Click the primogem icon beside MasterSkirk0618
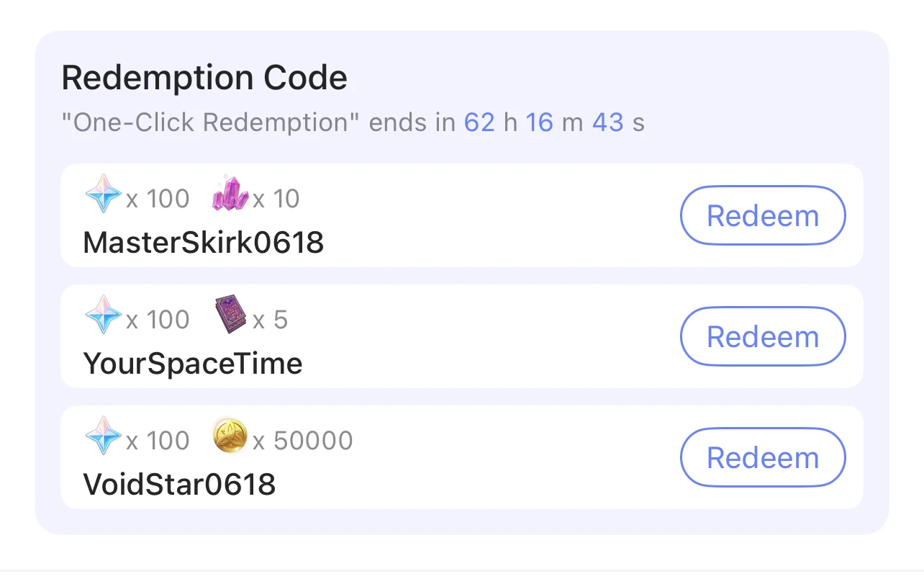This screenshot has height=579, width=924. (103, 194)
